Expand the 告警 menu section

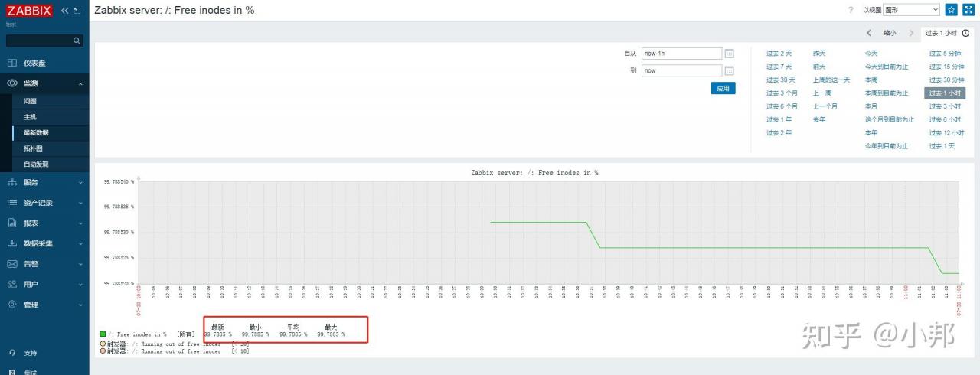[44, 264]
